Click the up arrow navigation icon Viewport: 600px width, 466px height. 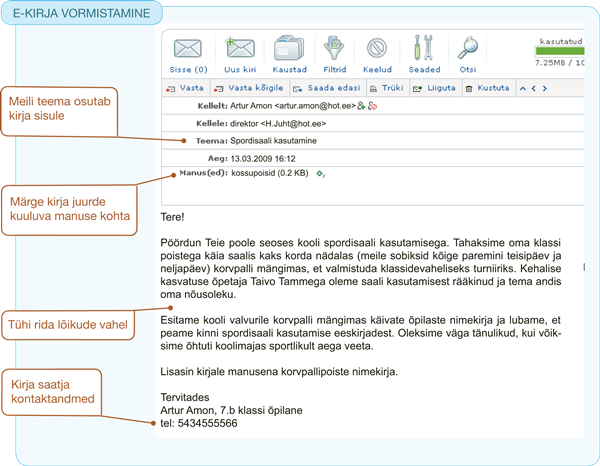(x=523, y=88)
